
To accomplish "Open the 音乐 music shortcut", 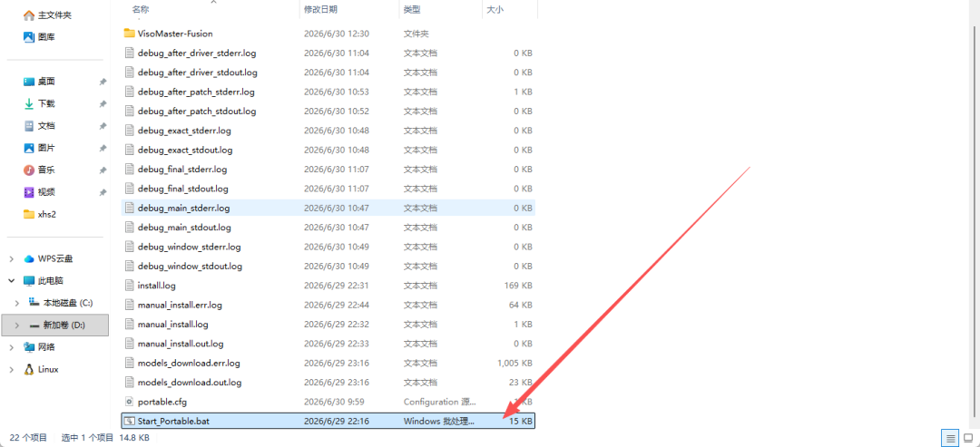I will [x=39, y=170].
